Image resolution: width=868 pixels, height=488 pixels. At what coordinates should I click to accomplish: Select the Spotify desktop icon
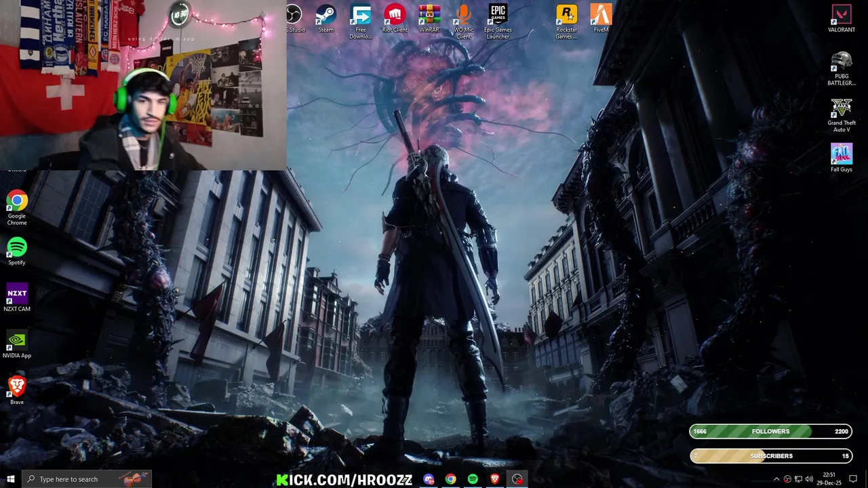[17, 251]
